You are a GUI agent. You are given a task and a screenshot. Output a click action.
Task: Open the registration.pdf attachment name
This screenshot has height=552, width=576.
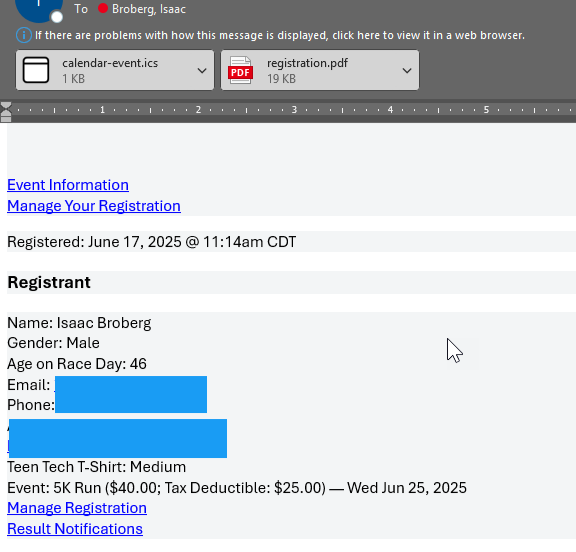(307, 63)
